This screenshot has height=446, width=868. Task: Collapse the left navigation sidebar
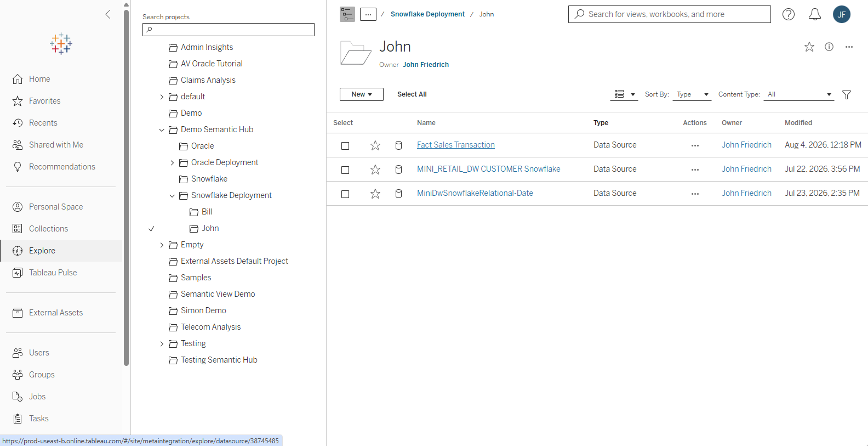point(108,14)
